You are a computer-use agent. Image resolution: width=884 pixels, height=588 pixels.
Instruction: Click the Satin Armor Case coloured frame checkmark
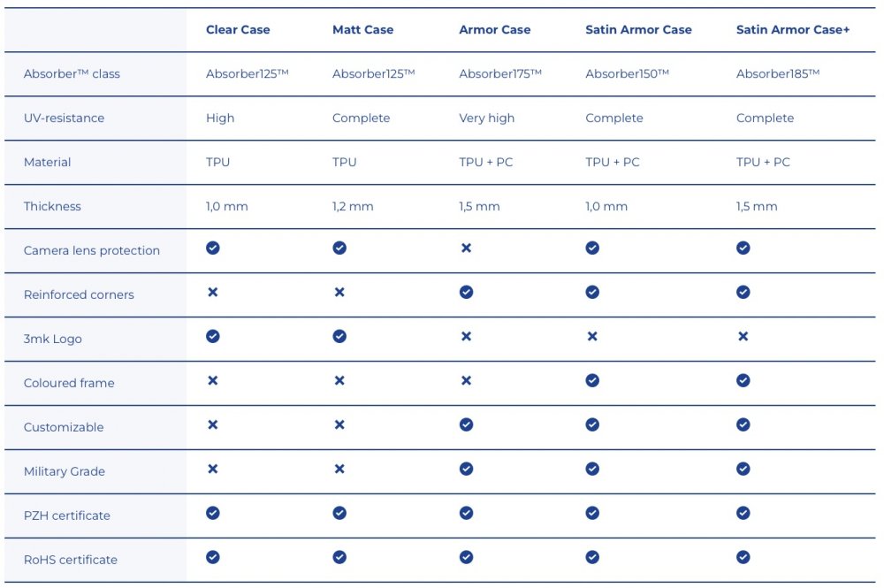(592, 380)
